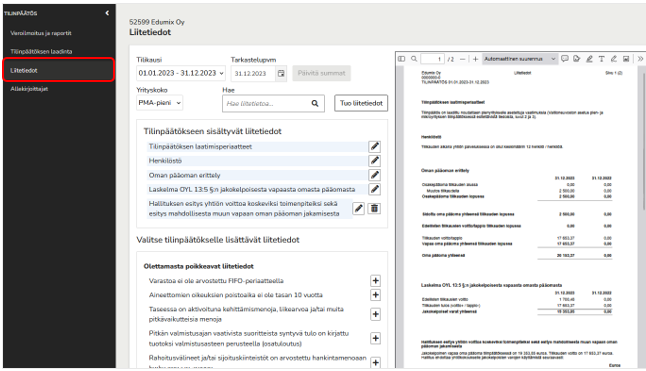Viewport: 646px width, 371px height.
Task: Select Oman pääoman erittely row text
Action: pyautogui.click(x=184, y=175)
